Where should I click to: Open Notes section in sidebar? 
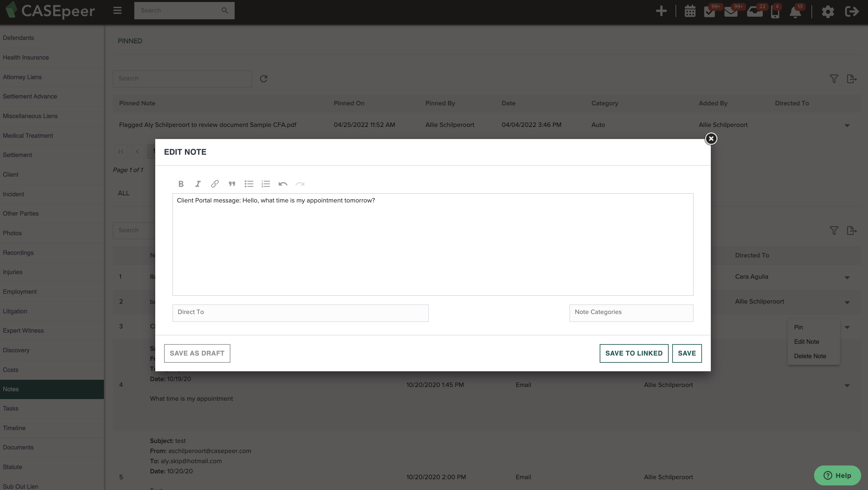pyautogui.click(x=52, y=389)
